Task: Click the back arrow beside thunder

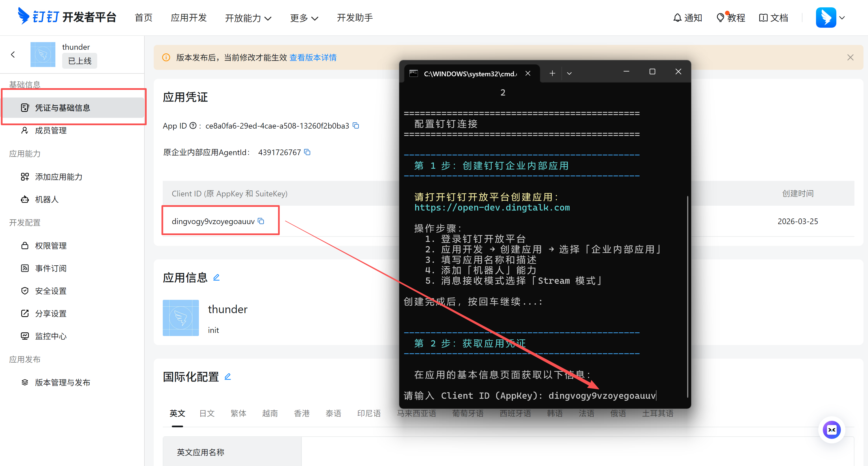Action: tap(13, 54)
